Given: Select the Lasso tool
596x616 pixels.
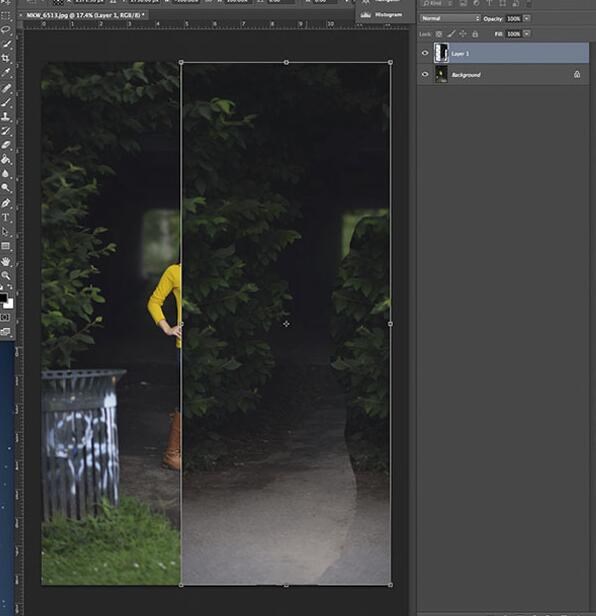Looking at the screenshot, I should point(6,30).
